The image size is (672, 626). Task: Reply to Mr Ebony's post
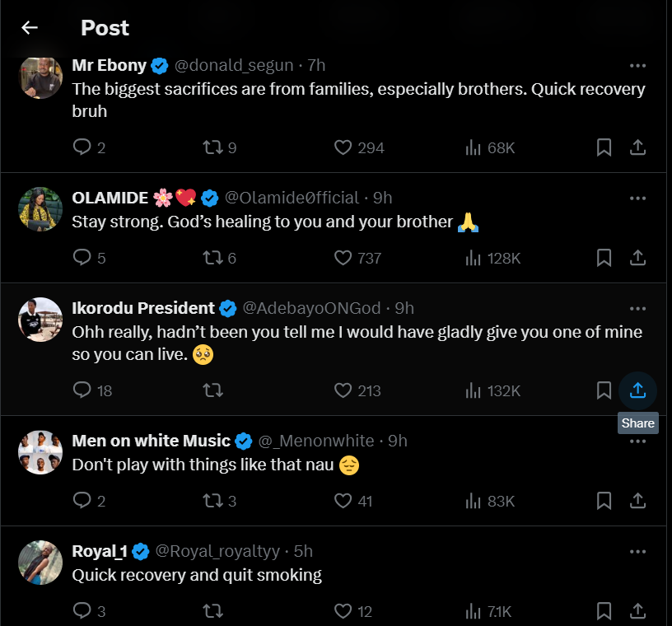tap(82, 147)
